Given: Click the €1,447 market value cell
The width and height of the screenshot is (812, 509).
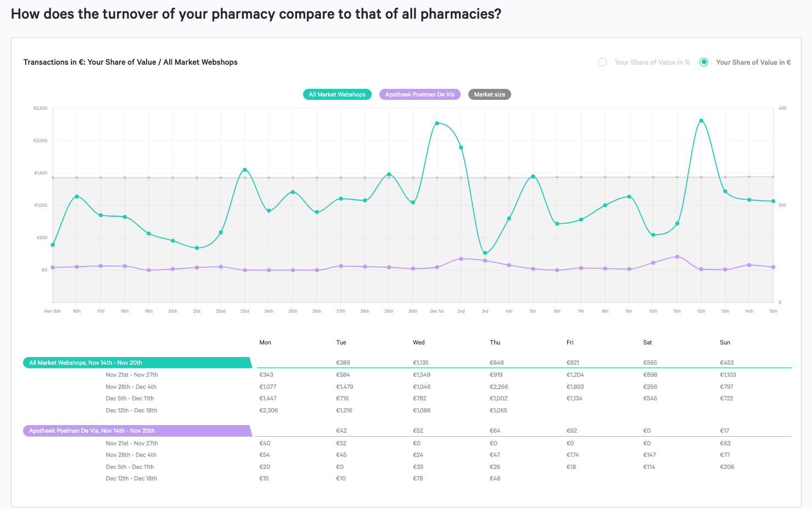Looking at the screenshot, I should [268, 398].
